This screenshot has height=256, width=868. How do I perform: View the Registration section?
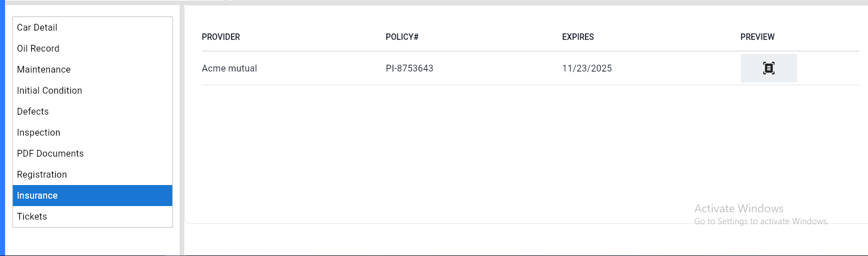42,174
